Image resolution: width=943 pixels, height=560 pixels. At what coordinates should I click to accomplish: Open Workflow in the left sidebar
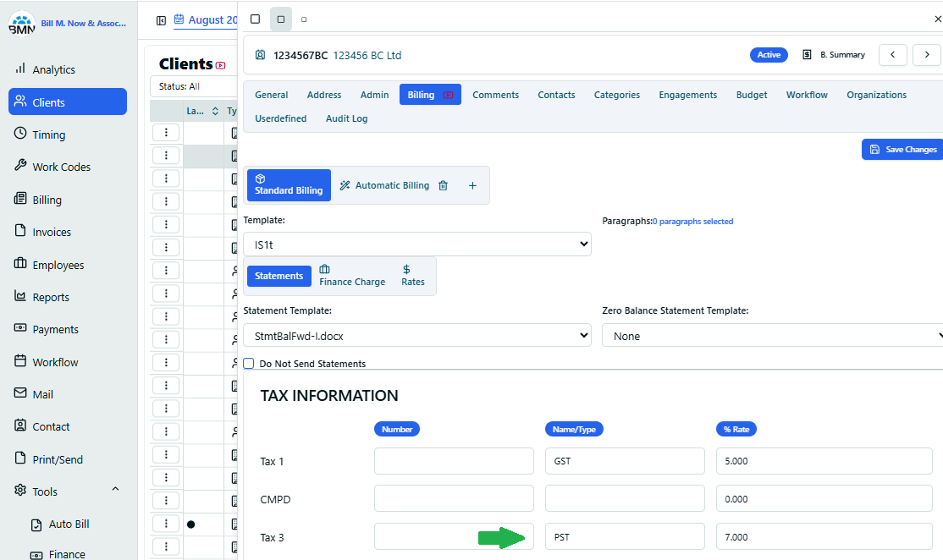click(47, 362)
